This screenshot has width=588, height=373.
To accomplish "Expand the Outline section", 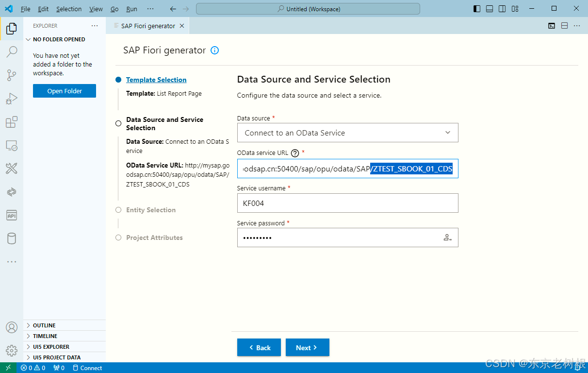I will pos(65,325).
